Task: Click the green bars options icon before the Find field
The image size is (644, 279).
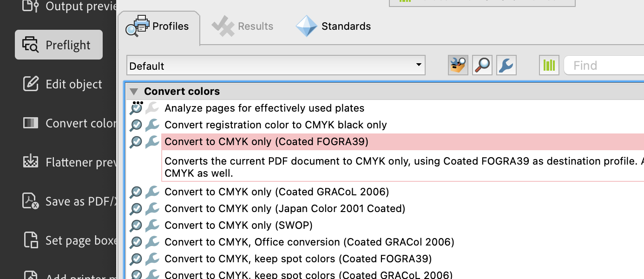Action: [x=549, y=65]
